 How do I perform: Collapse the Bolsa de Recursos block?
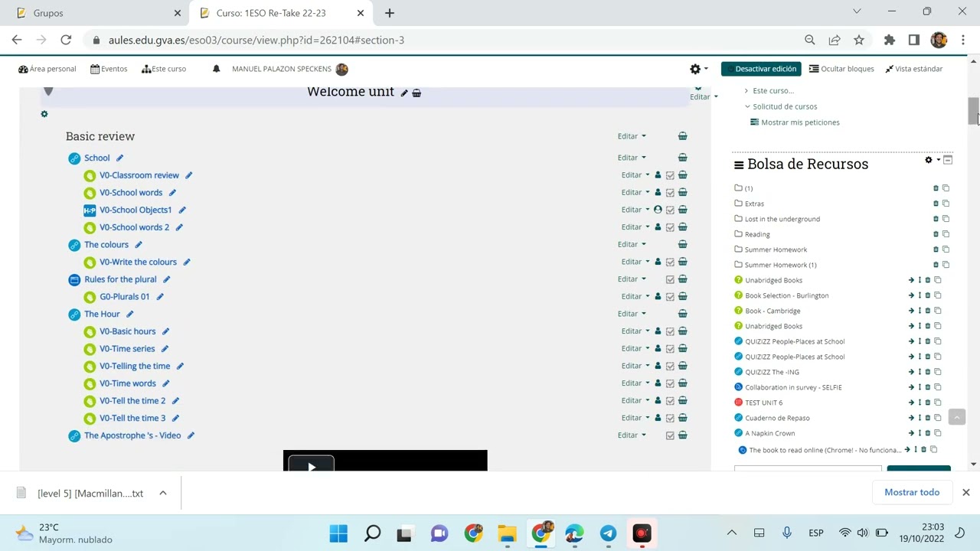948,160
